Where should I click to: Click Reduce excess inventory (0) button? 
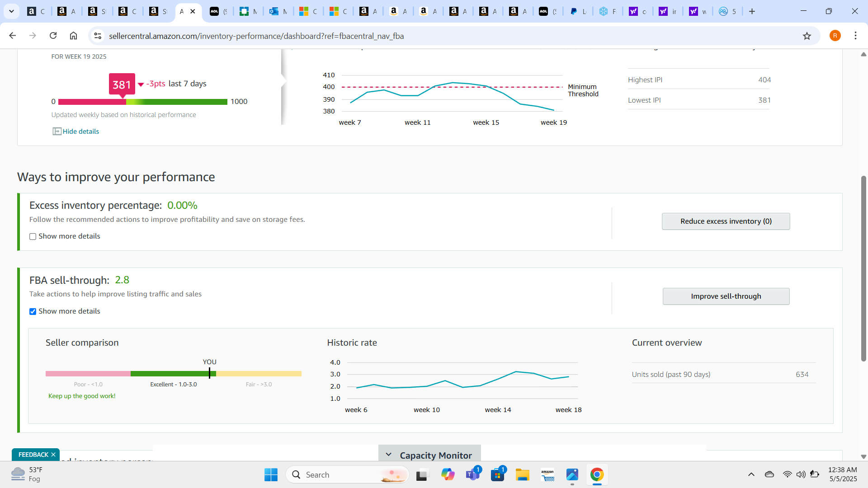(726, 221)
